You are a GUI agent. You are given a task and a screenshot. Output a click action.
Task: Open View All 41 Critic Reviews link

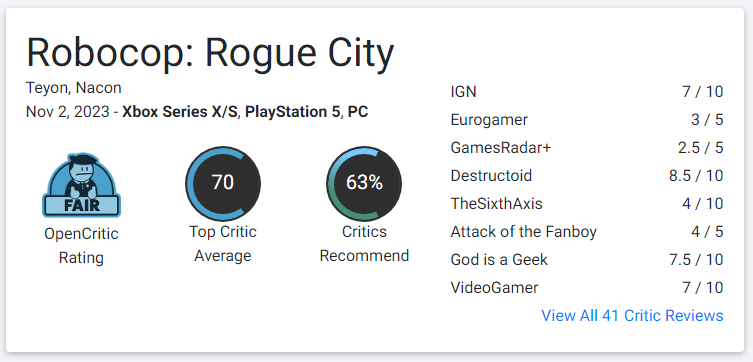pos(632,316)
